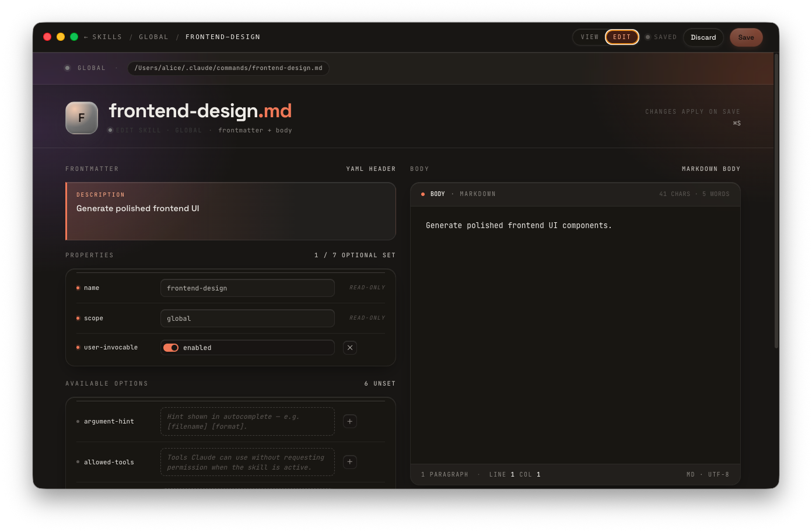Screen dimensions: 812x532
Task: Click the 1 / 7 OPTIONAL SET counter
Action: [x=355, y=256]
